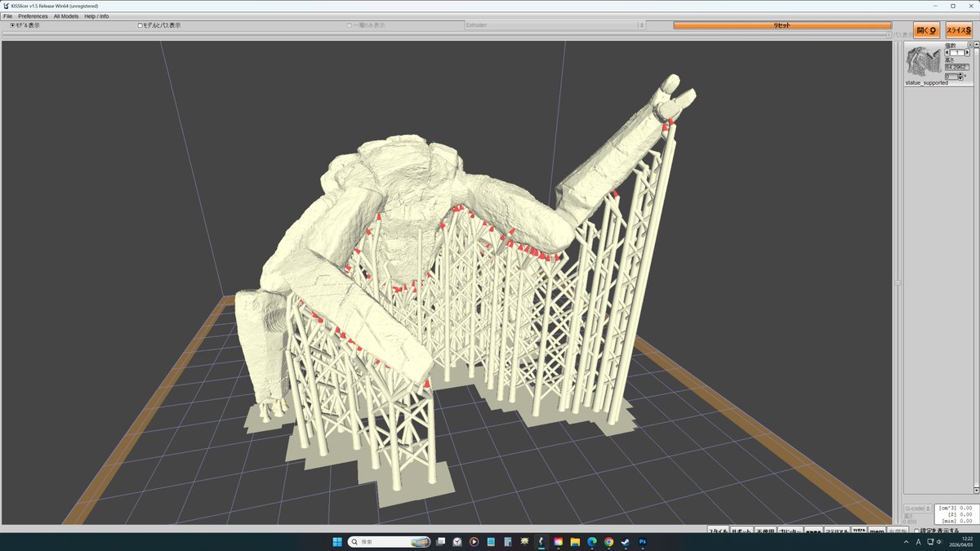This screenshot has height=551, width=980.
Task: Open Photoshop from the taskbar
Action: coord(643,541)
